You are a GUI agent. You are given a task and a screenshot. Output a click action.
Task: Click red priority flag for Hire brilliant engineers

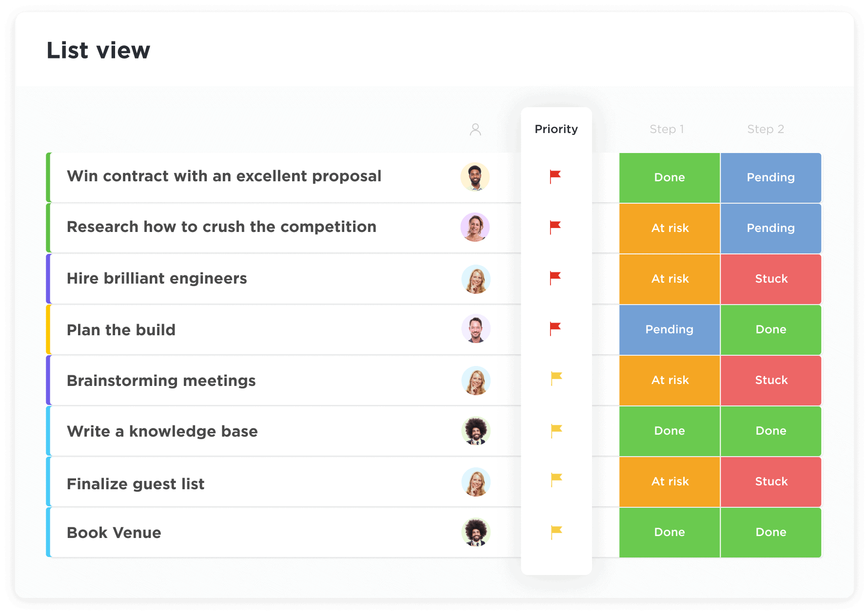tap(555, 278)
